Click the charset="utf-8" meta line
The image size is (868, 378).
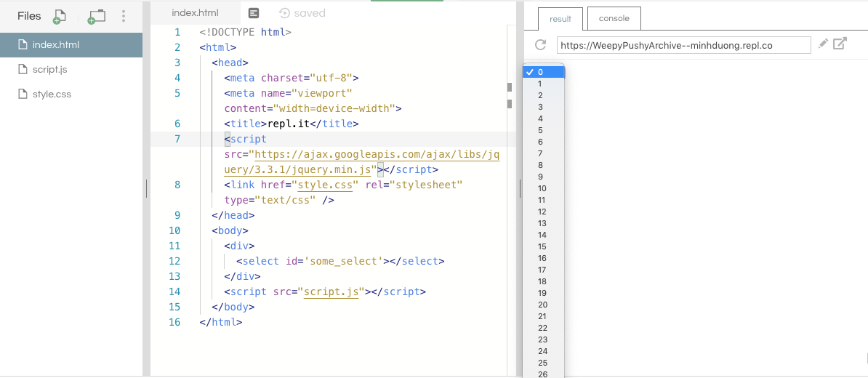(292, 78)
